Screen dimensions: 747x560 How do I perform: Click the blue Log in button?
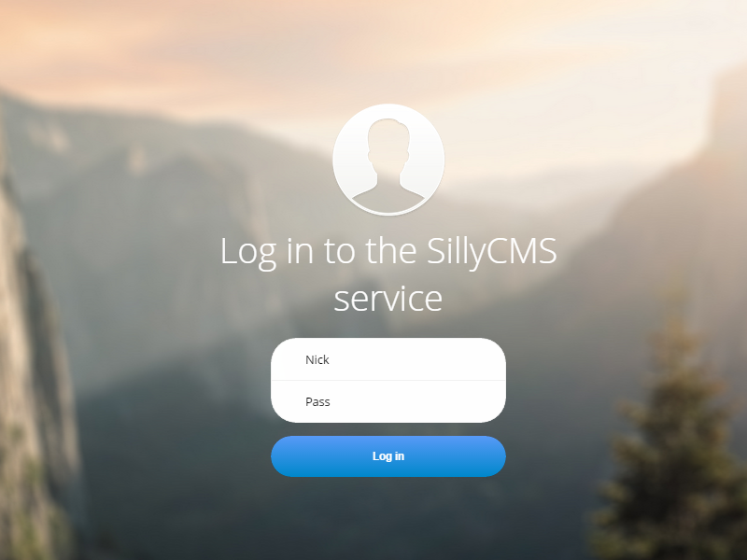point(388,456)
